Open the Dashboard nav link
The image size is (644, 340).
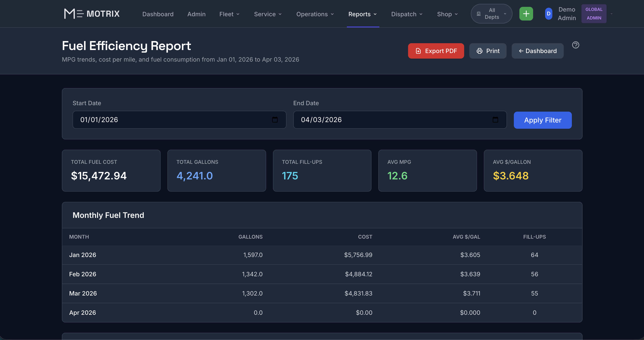158,14
